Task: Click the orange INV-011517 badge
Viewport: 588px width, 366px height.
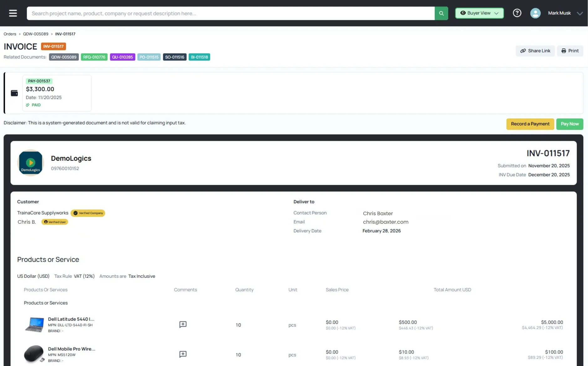Action: [53, 46]
